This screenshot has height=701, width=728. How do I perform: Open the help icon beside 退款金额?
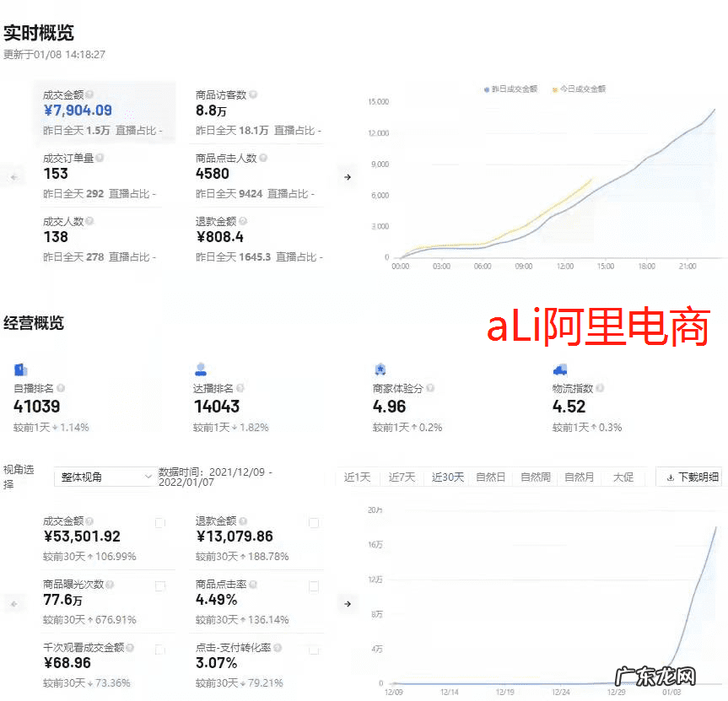[x=241, y=222]
